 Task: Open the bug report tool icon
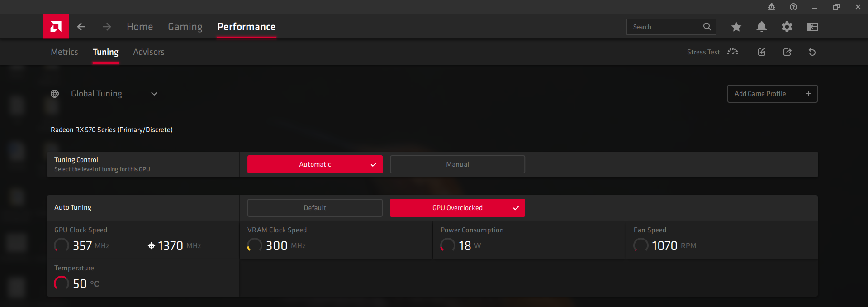click(772, 7)
